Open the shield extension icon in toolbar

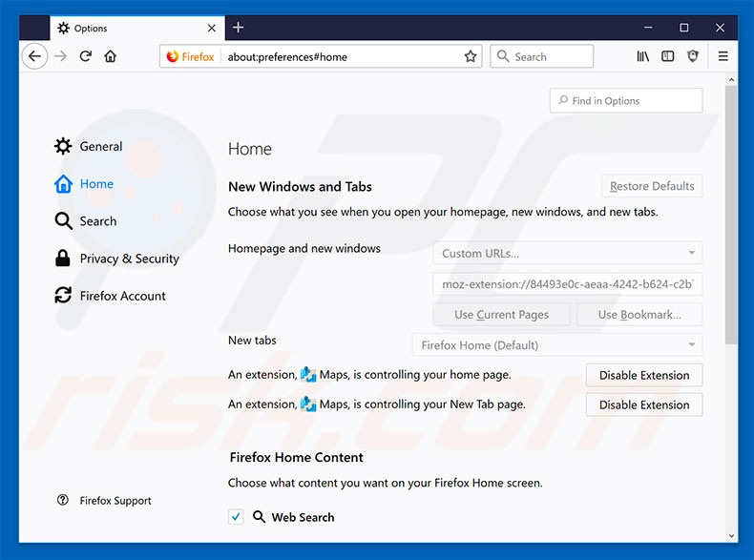(x=693, y=56)
